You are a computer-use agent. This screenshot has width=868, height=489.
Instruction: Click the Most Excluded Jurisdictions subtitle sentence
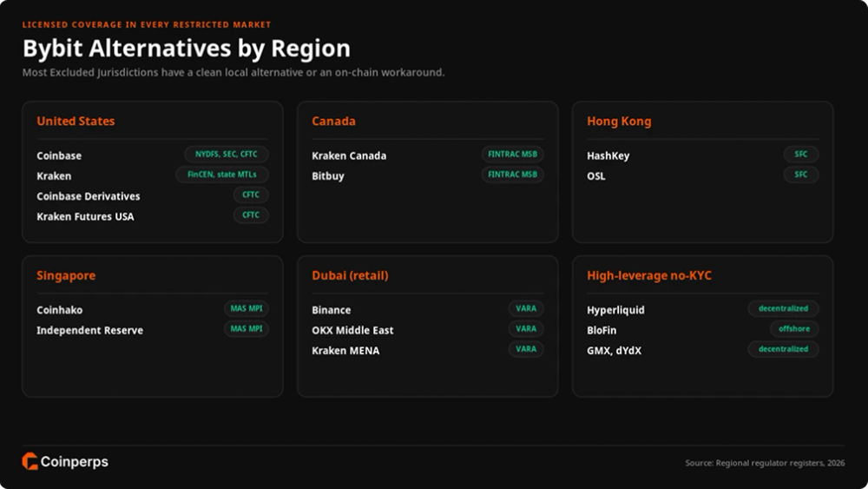[x=233, y=73]
